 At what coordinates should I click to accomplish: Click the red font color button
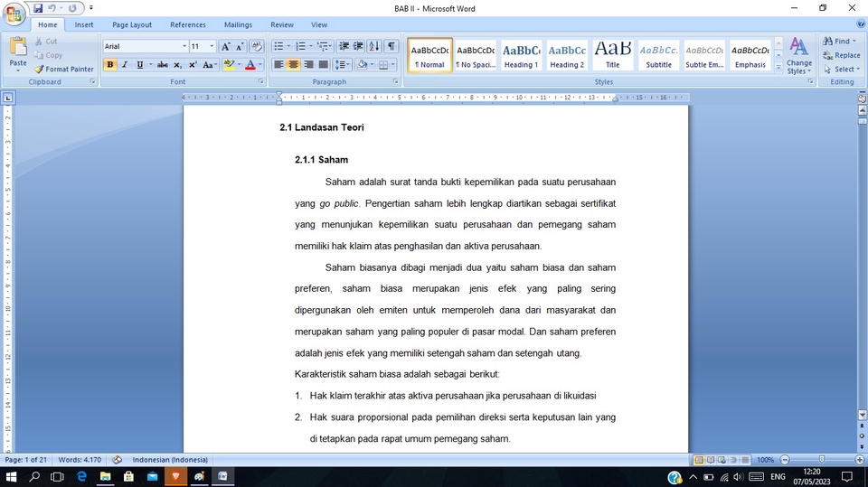250,65
